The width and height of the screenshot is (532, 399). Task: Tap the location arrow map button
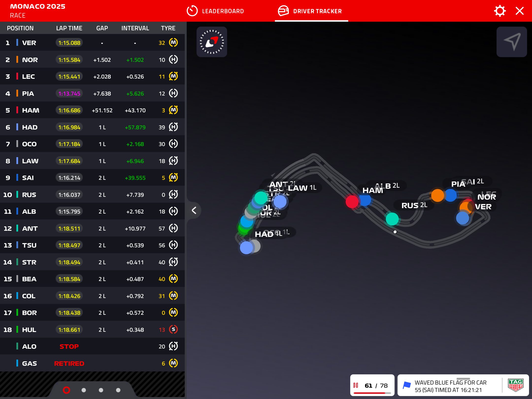pyautogui.click(x=512, y=42)
